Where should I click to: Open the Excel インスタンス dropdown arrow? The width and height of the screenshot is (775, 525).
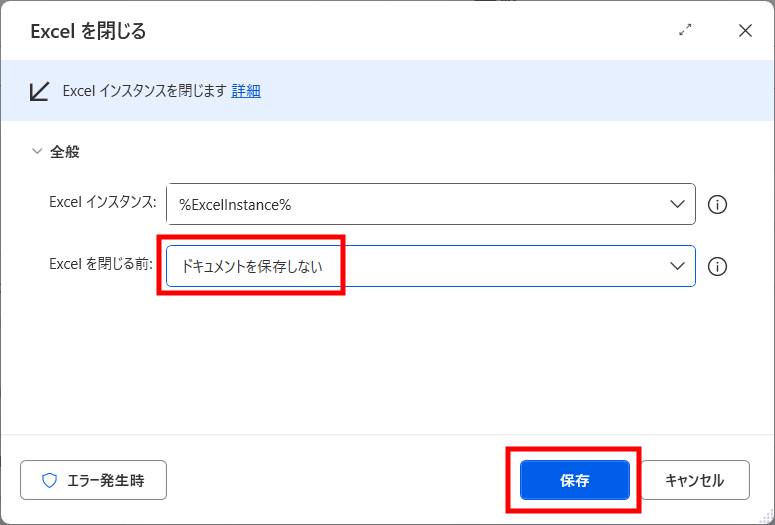point(677,204)
